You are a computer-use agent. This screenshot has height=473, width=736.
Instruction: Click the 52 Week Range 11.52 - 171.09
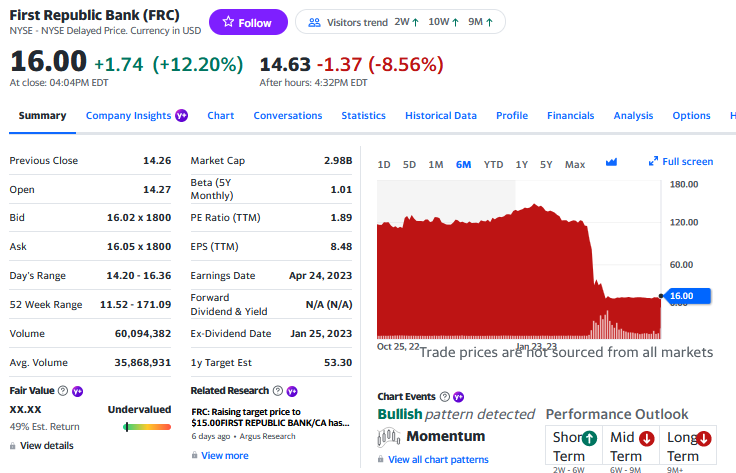(136, 305)
